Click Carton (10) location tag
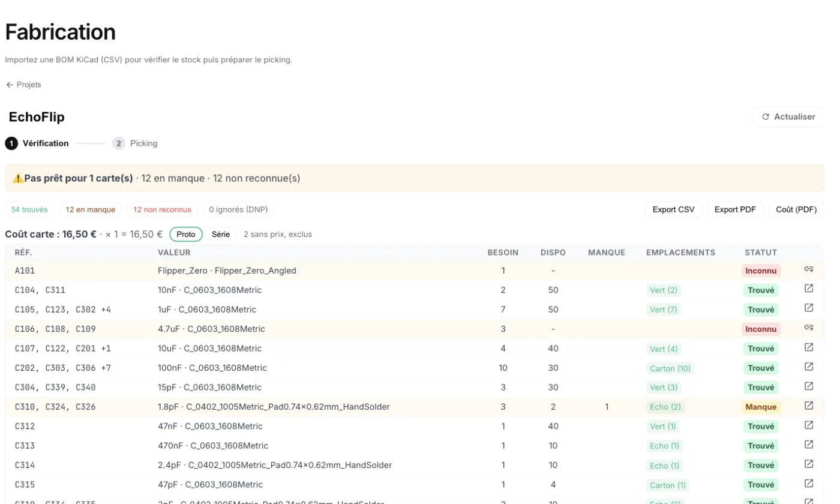Screen dimensions: 840x504 (670, 368)
